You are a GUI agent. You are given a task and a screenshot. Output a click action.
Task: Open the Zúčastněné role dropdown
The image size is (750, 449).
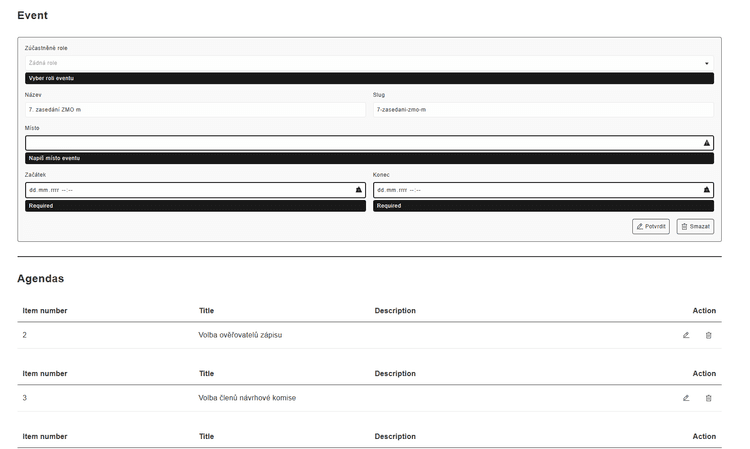click(x=369, y=63)
